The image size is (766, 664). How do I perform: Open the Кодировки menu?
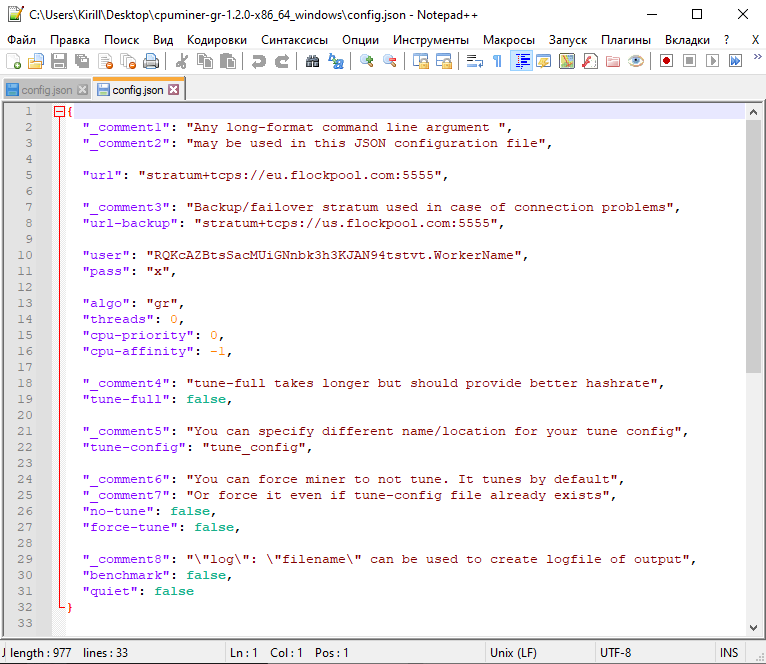217,40
